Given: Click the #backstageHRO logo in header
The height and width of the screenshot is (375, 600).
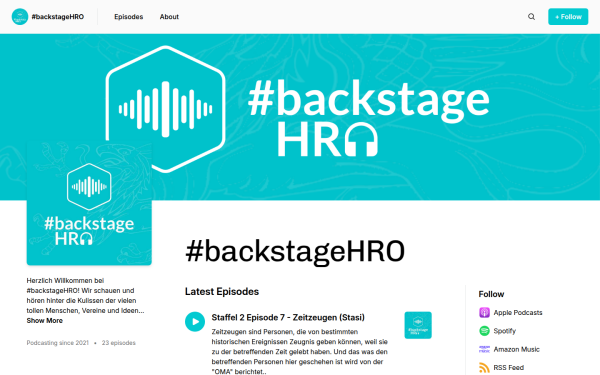Looking at the screenshot, I should coord(20,17).
